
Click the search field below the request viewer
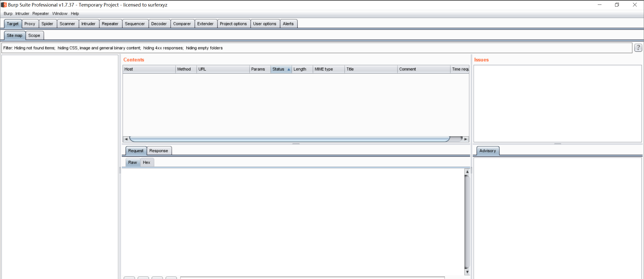312,278
